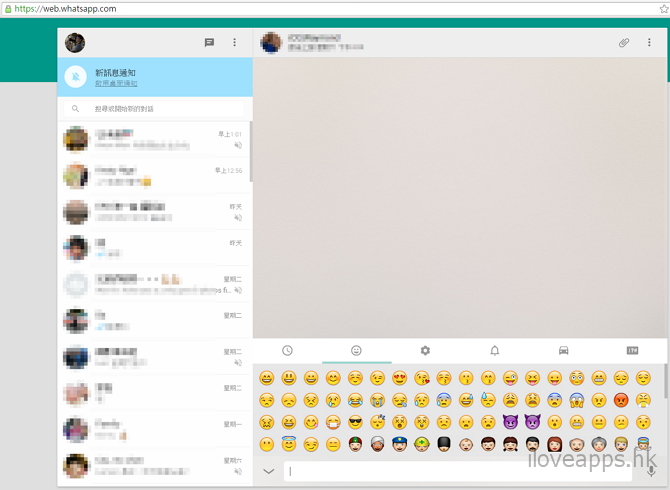This screenshot has width=670, height=490.
Task: Click the paperclip attach icon
Action: 623,43
